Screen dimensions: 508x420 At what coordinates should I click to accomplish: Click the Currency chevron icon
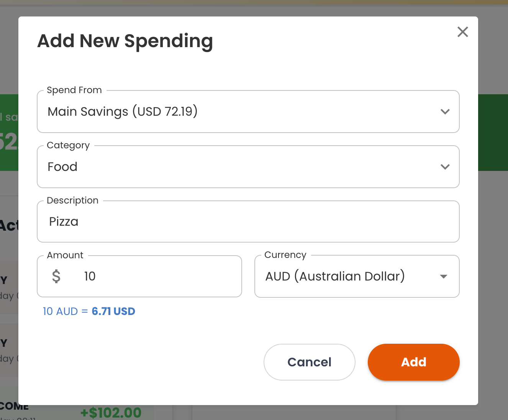click(443, 276)
